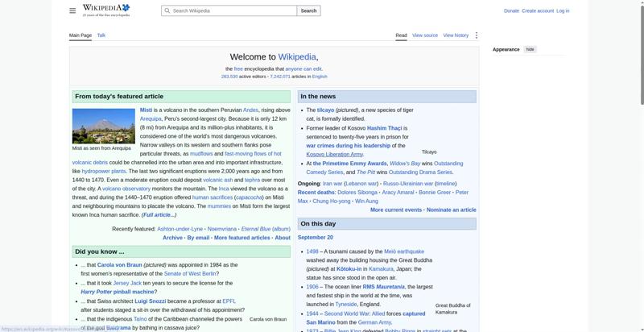Open the Misti volcano photo thumbnail
This screenshot has width=644, height=332.
point(104,127)
